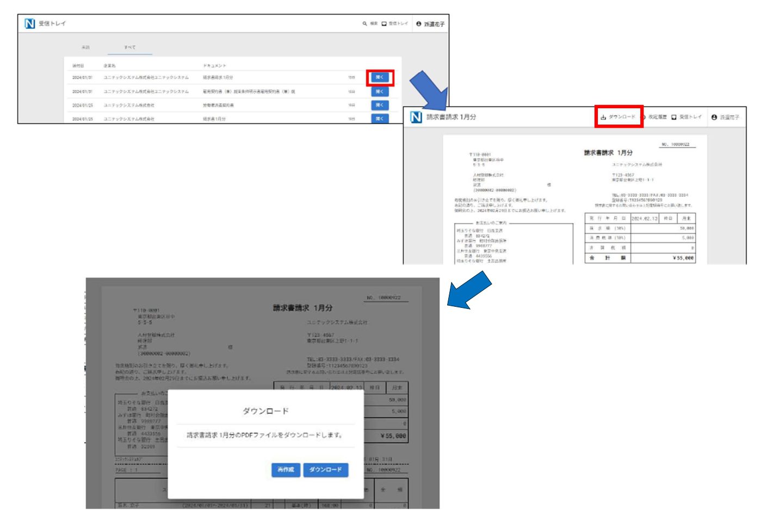The height and width of the screenshot is (532, 773).
Task: Switch to the 未読 (unread) tab
Action: click(85, 47)
